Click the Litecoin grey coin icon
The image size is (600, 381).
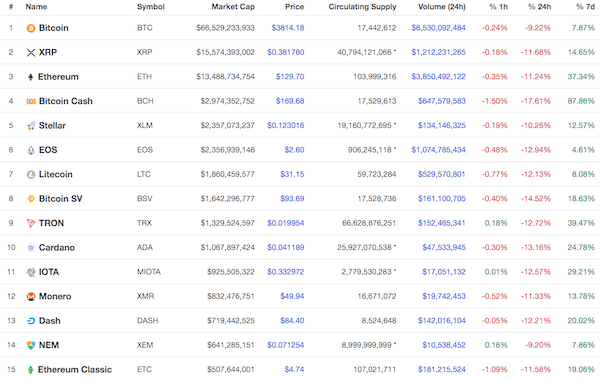[x=31, y=174]
